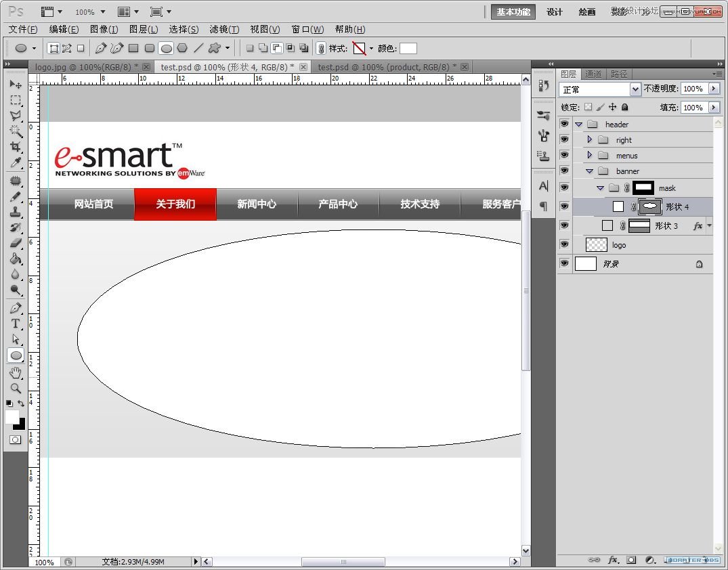
Task: Select the Horizontal Type tool
Action: pyautogui.click(x=16, y=324)
